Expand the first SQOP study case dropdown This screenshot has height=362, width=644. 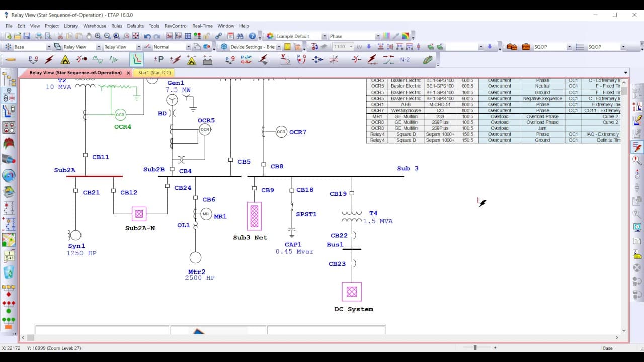click(x=569, y=47)
